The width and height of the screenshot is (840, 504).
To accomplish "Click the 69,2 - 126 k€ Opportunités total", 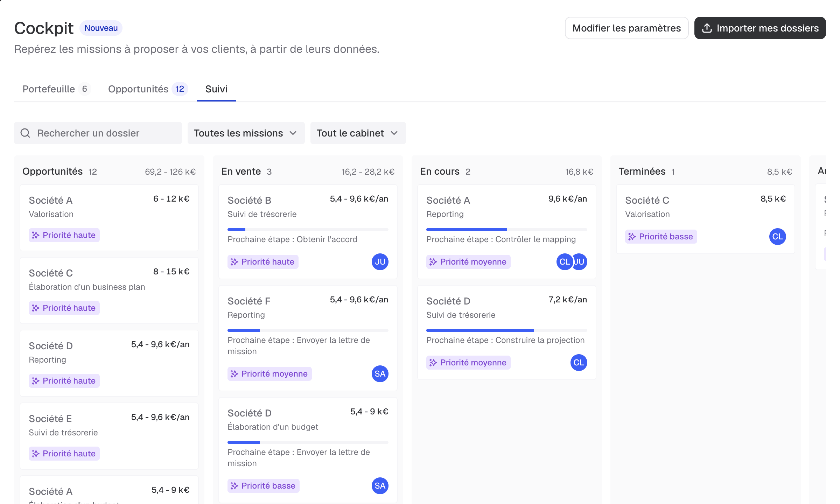I will [170, 172].
